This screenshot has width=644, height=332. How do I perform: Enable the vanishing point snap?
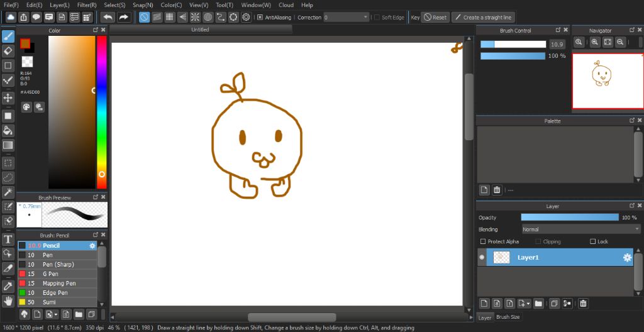182,17
